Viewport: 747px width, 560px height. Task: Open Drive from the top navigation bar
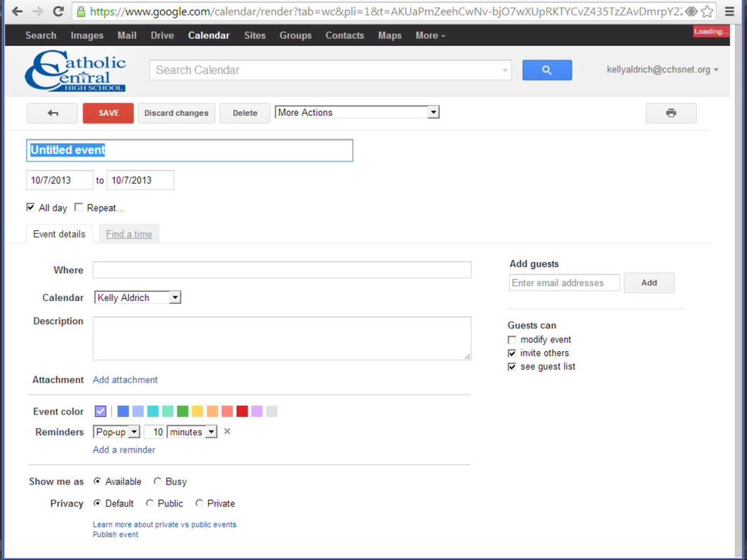(x=162, y=35)
